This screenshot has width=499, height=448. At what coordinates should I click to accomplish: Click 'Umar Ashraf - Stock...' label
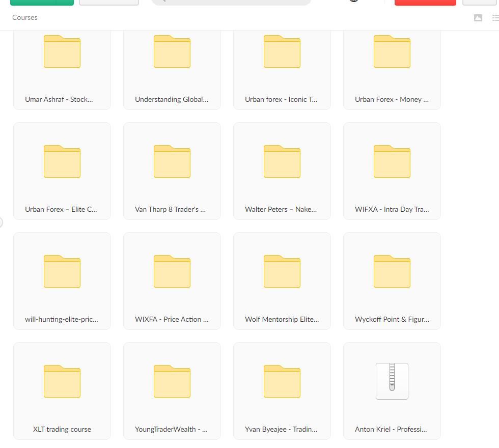pyautogui.click(x=59, y=99)
